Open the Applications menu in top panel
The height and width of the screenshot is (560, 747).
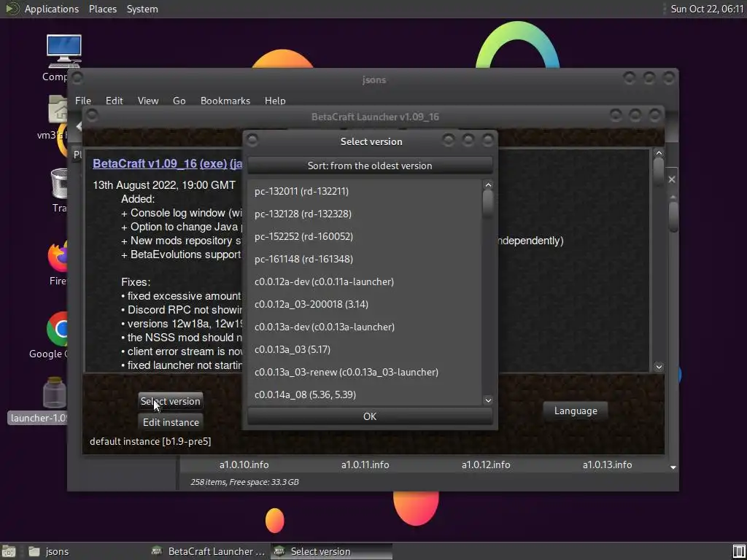pyautogui.click(x=52, y=9)
